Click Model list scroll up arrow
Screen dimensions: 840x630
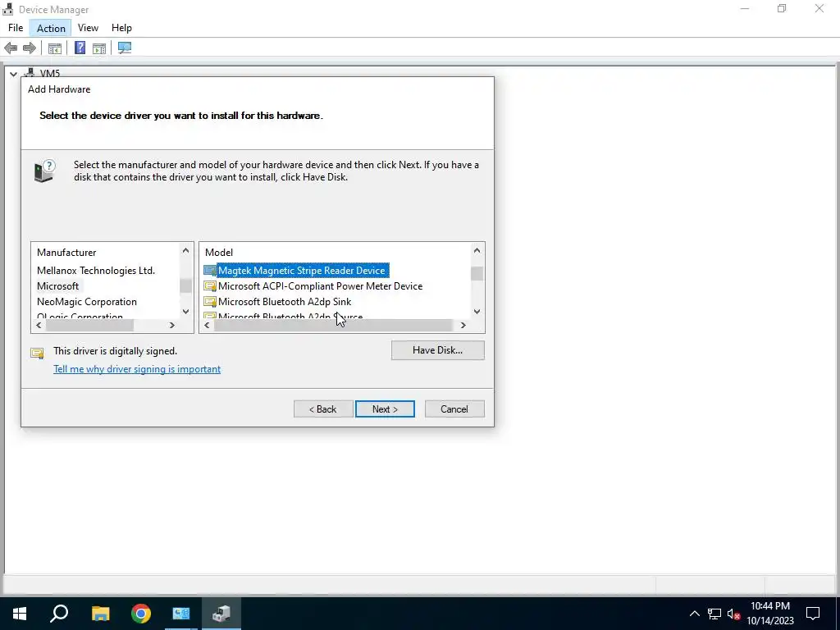pyautogui.click(x=477, y=251)
